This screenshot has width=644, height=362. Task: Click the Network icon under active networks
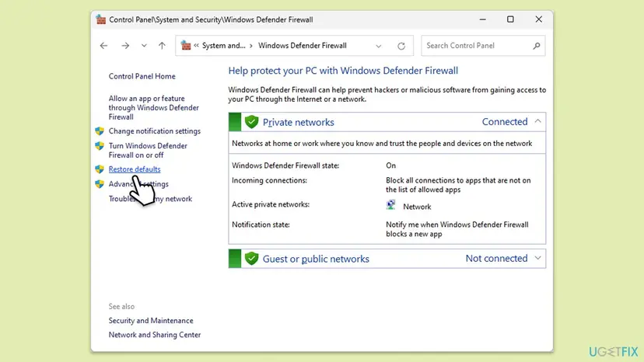(x=390, y=205)
